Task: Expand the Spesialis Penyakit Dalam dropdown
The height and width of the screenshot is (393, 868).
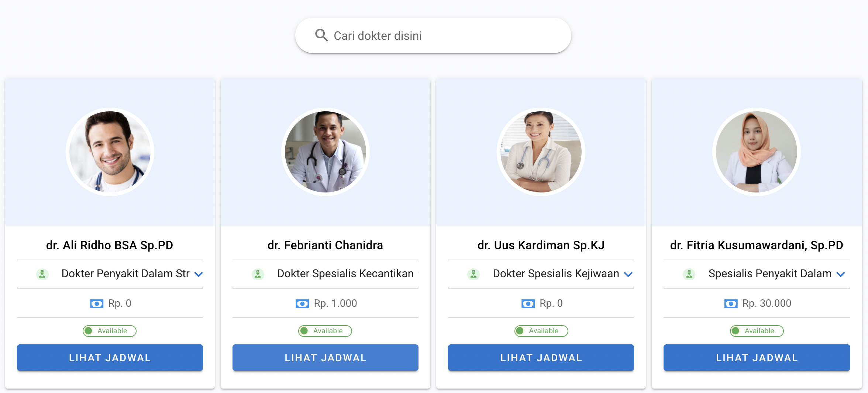Action: [x=841, y=274]
